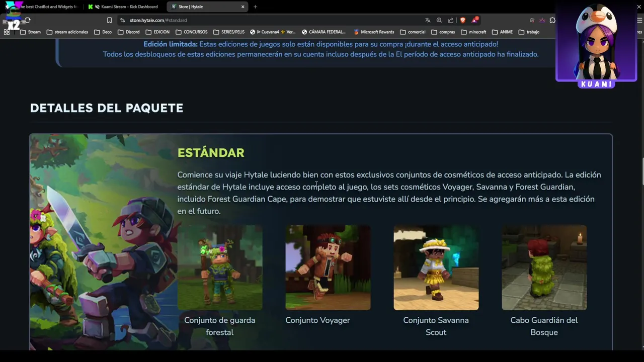Click the Conjunto Savanna Scout caption text
This screenshot has width=644, height=362.
tap(436, 326)
